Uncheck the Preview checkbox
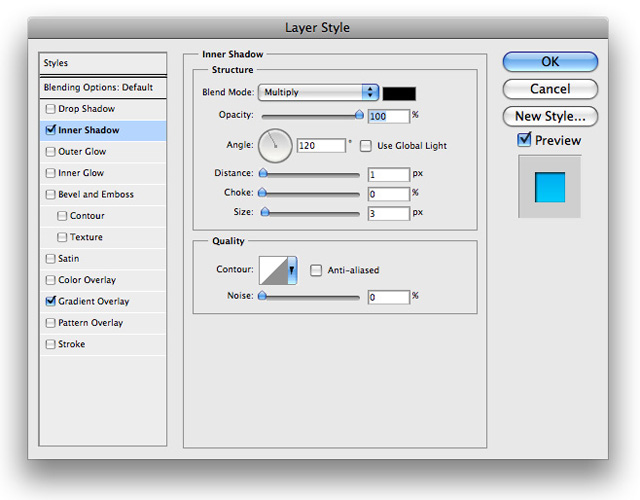The image size is (640, 500). tap(524, 140)
